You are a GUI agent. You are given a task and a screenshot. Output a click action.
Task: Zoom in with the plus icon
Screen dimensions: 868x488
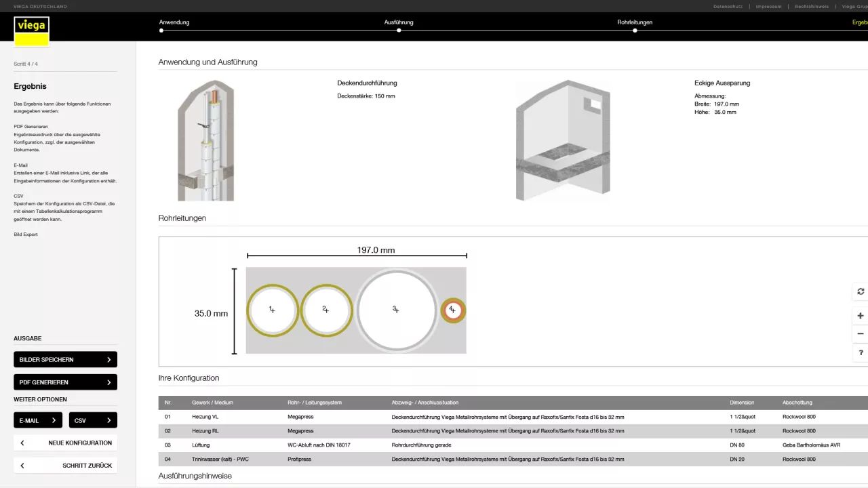coord(861,316)
